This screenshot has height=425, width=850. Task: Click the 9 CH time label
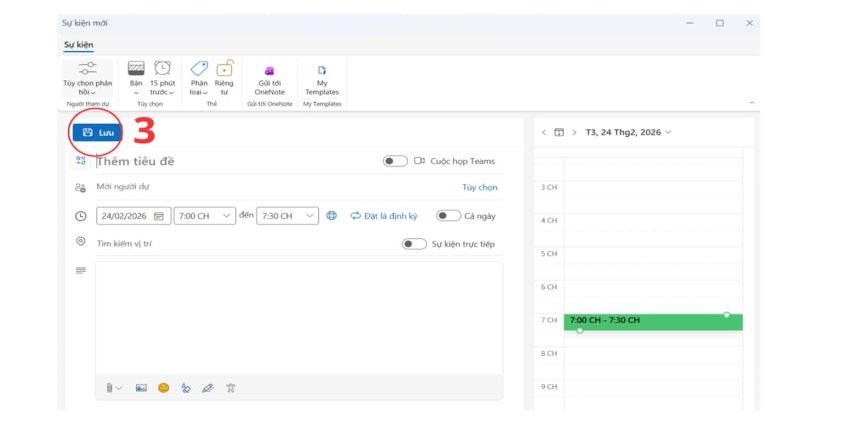tap(549, 387)
